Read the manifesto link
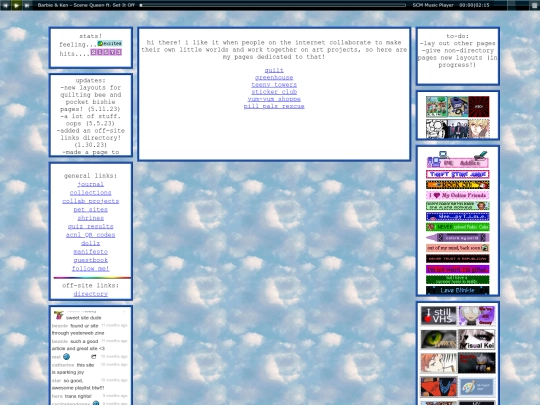Viewport: 540px width, 405px height. (x=91, y=252)
